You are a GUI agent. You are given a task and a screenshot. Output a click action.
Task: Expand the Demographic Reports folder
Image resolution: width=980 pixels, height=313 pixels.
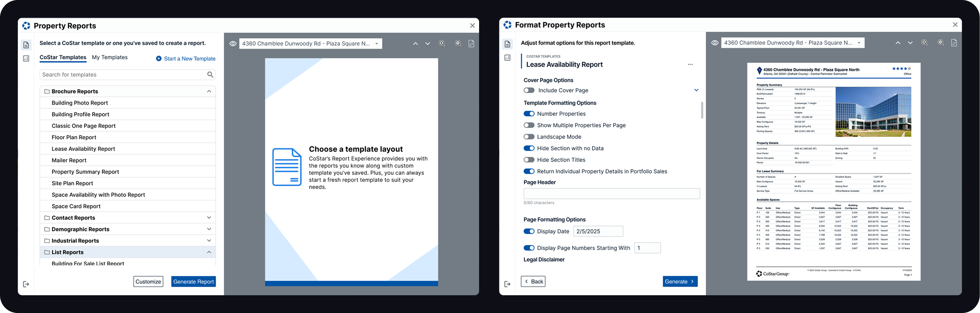(x=209, y=229)
